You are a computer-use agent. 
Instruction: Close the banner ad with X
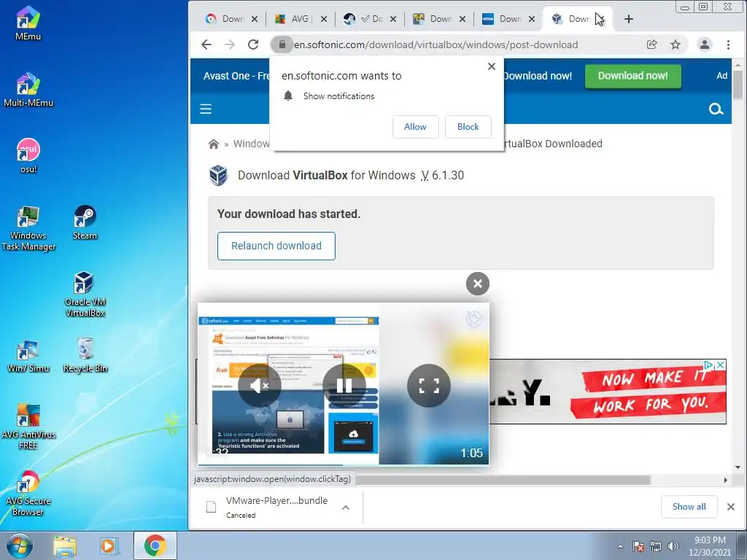coord(721,365)
